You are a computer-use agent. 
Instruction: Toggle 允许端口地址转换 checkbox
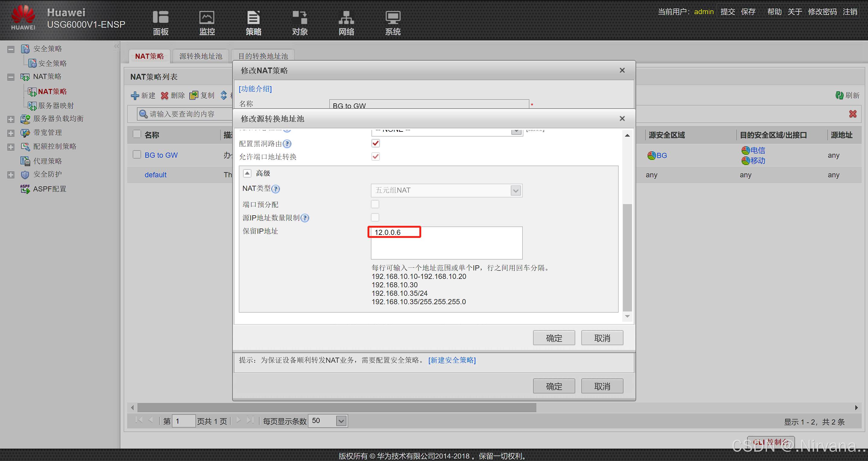375,156
